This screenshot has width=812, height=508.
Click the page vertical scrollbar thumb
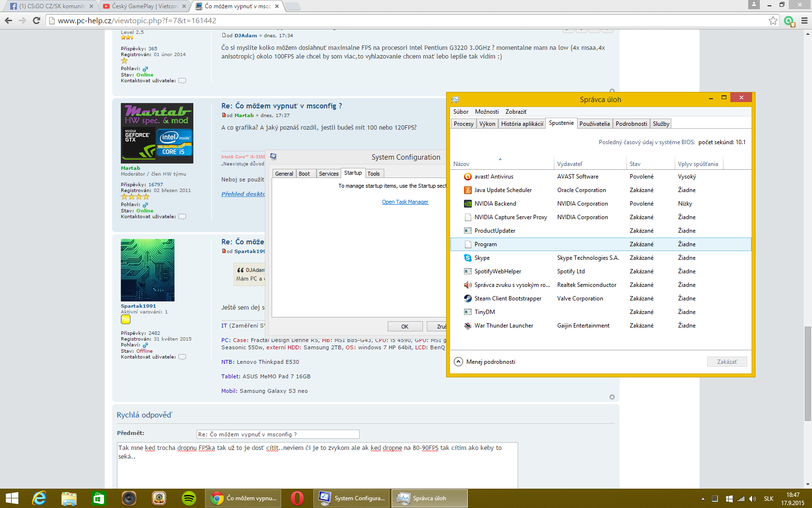(808, 374)
